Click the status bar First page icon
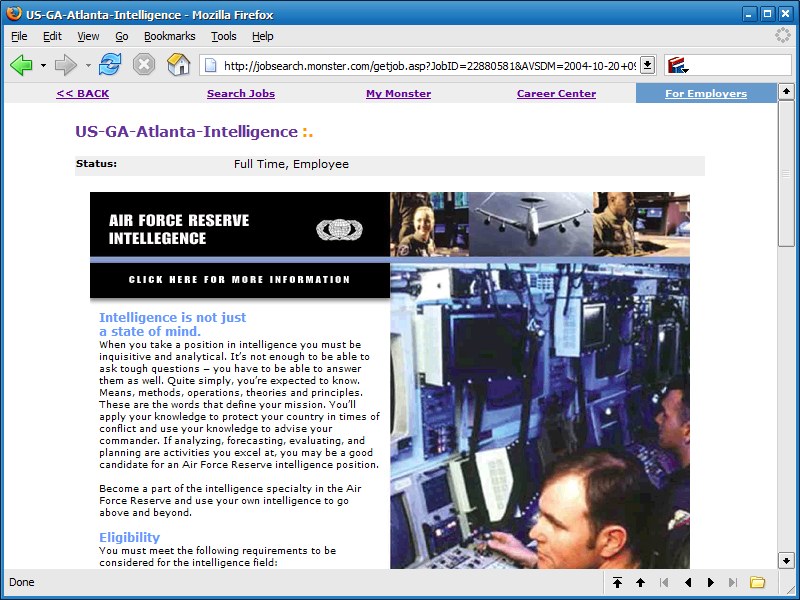800x600 pixels. coord(664,582)
